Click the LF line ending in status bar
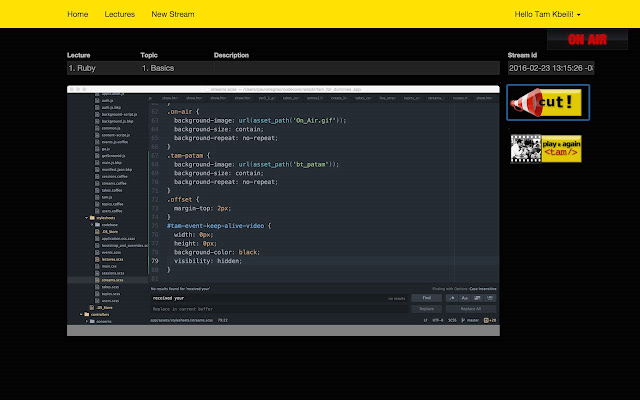The image size is (640, 400). coord(425,320)
